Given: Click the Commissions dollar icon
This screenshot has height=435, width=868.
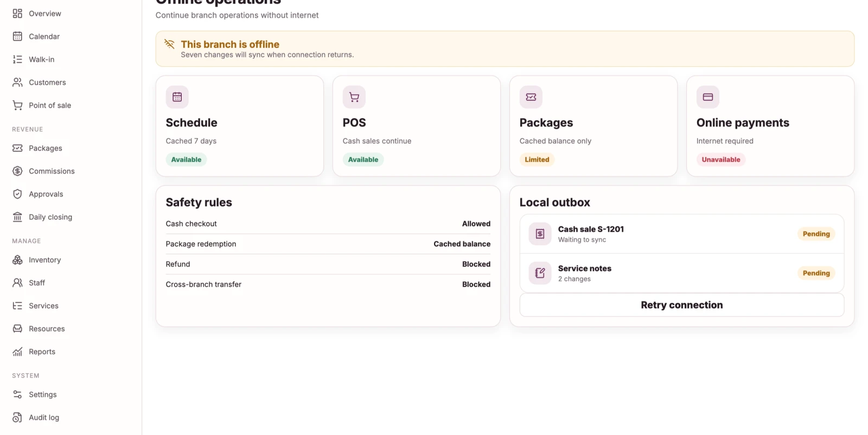Looking at the screenshot, I should [x=17, y=171].
